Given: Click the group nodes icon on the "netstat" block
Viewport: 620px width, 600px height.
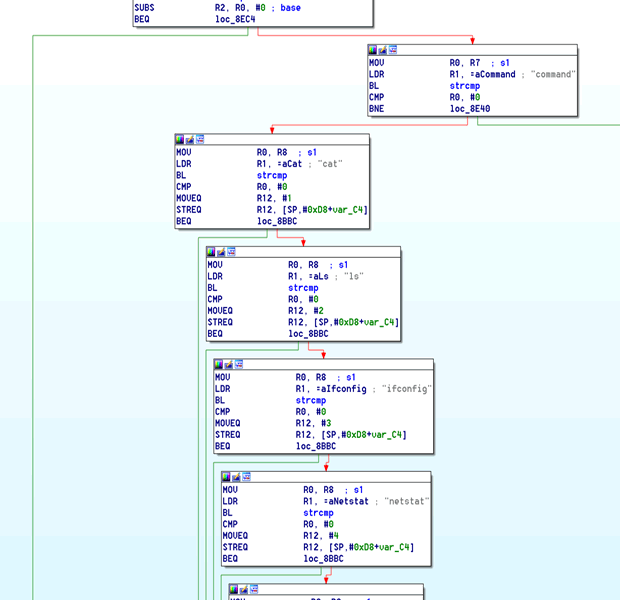Looking at the screenshot, I should 246,477.
